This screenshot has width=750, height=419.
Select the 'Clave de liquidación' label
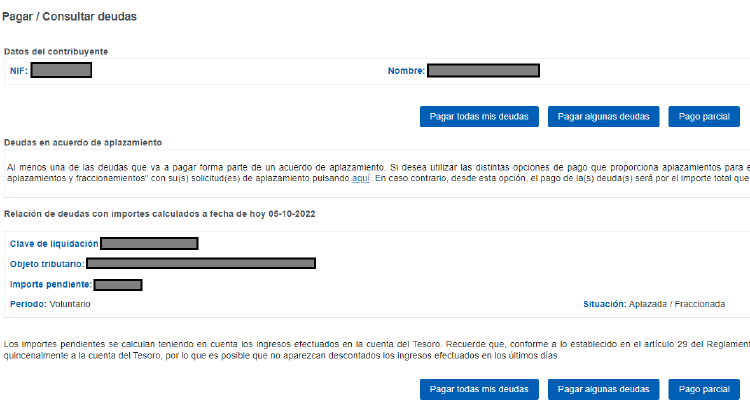coord(54,244)
